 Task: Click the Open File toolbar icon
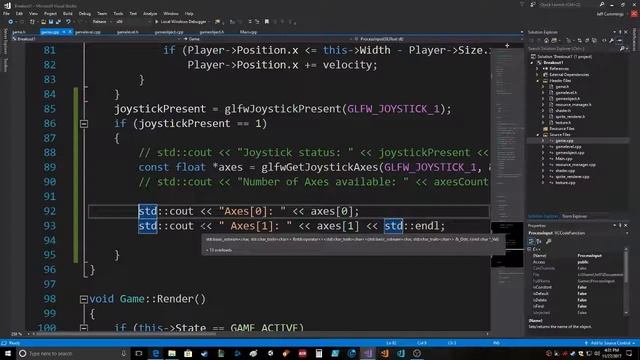coord(43,22)
